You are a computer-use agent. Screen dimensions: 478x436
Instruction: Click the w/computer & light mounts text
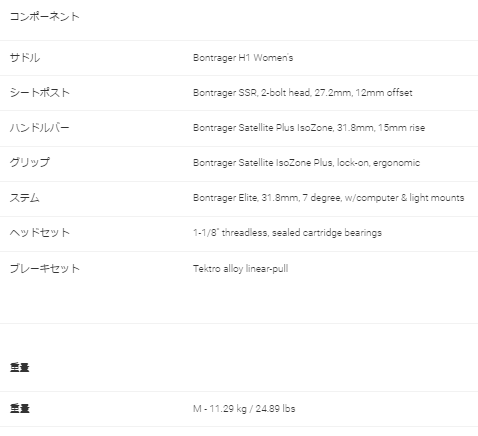pyautogui.click(x=404, y=198)
